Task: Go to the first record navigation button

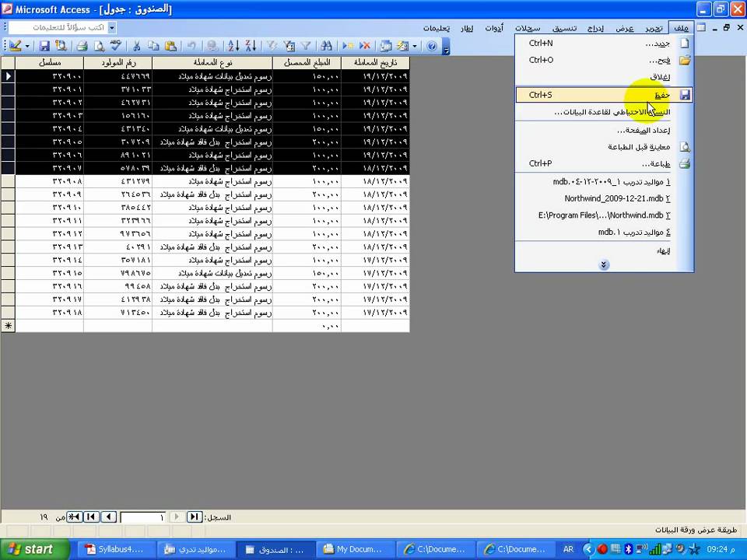Action: click(x=195, y=516)
